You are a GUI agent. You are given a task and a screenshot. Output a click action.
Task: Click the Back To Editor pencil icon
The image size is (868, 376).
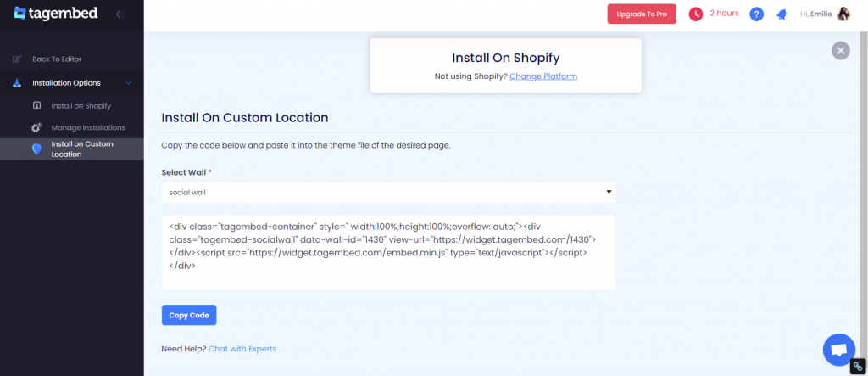click(17, 59)
